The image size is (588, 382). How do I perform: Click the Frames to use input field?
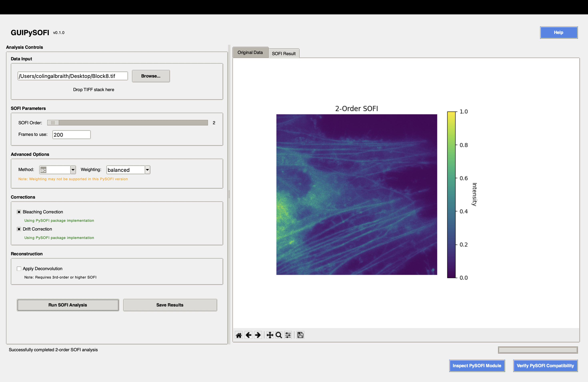click(x=71, y=135)
